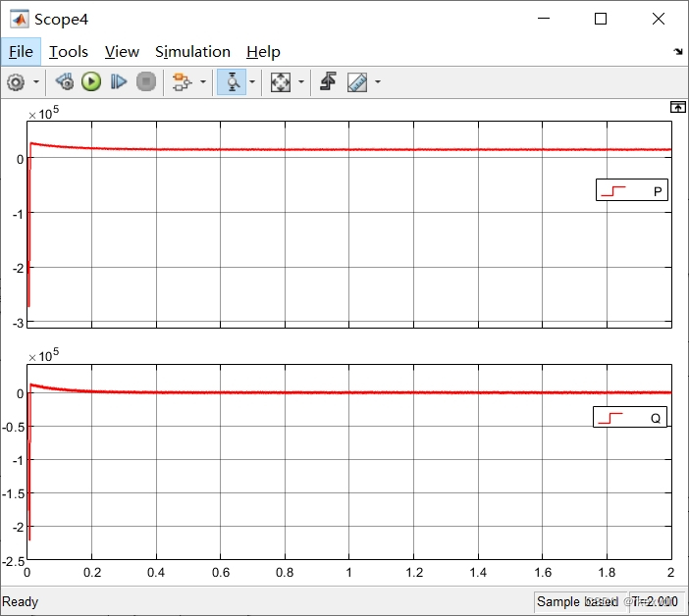Click the Ready status text
The height and width of the screenshot is (616, 689).
21,601
